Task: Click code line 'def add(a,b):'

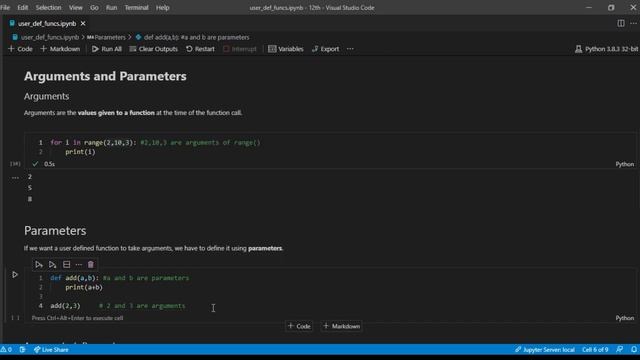Action: 75,278
